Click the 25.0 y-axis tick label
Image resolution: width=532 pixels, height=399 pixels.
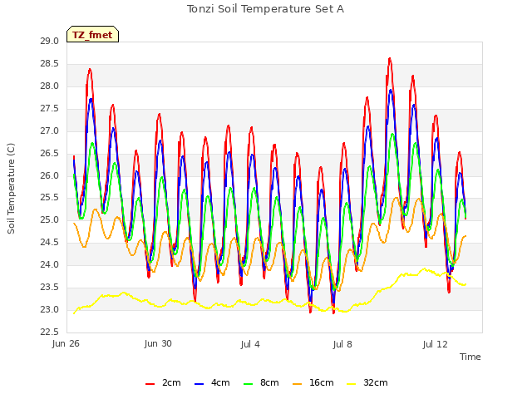50,220
